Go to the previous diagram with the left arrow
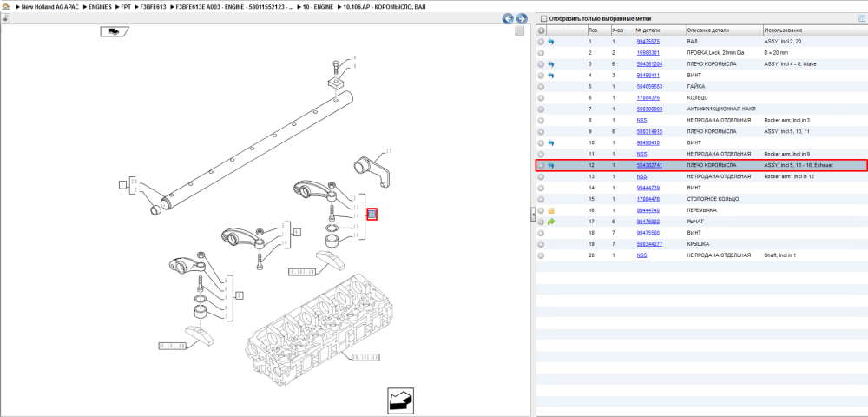 [x=508, y=19]
